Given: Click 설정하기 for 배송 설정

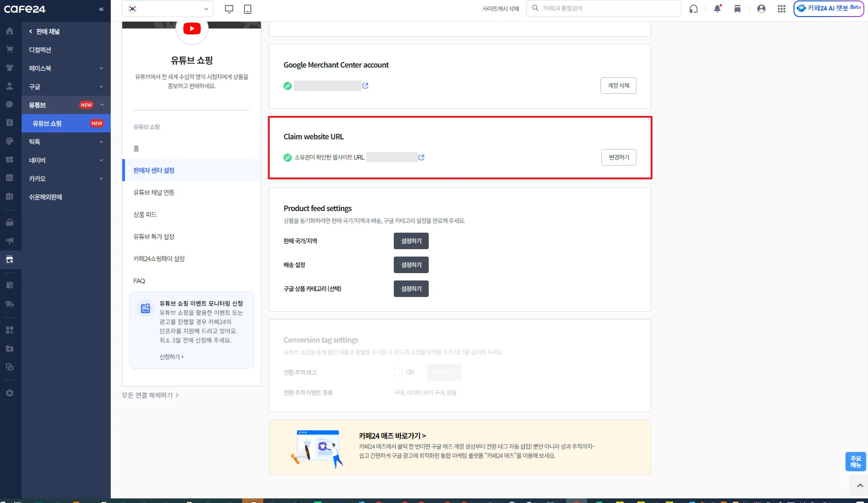Looking at the screenshot, I should (411, 265).
